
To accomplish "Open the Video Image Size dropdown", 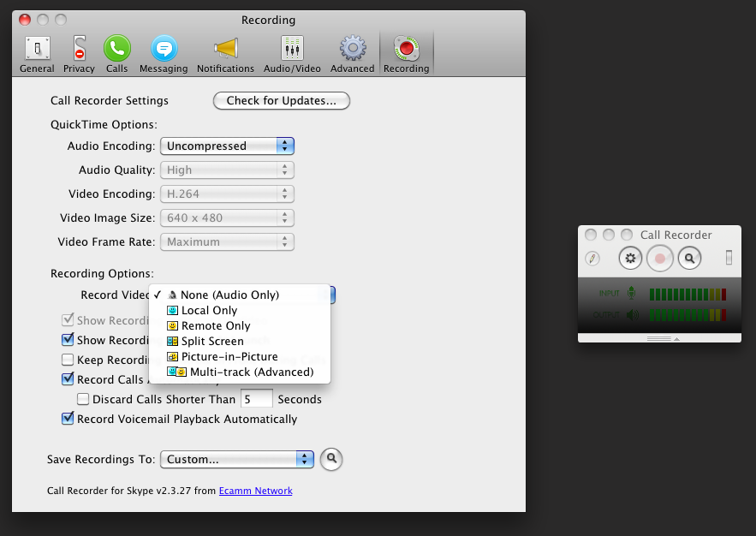I will click(227, 217).
